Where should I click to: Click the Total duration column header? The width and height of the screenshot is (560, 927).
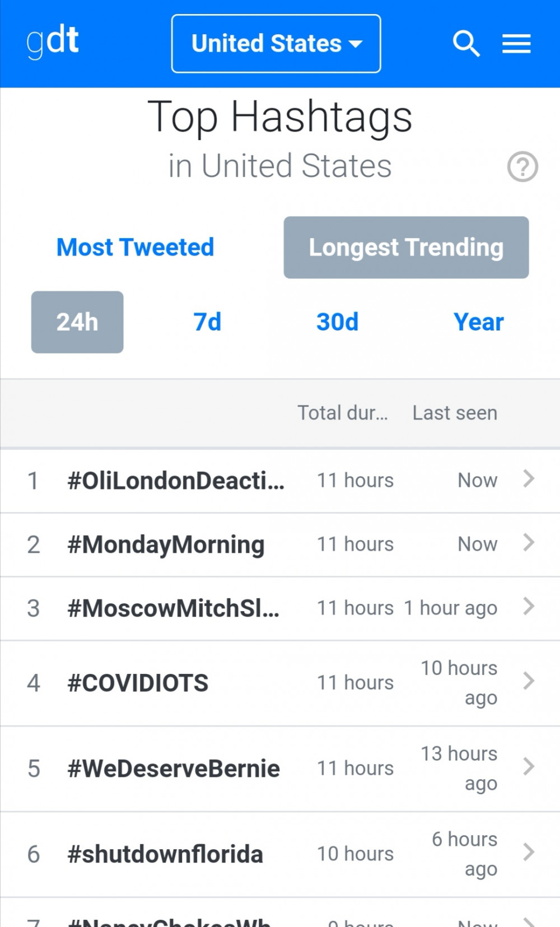[342, 413]
